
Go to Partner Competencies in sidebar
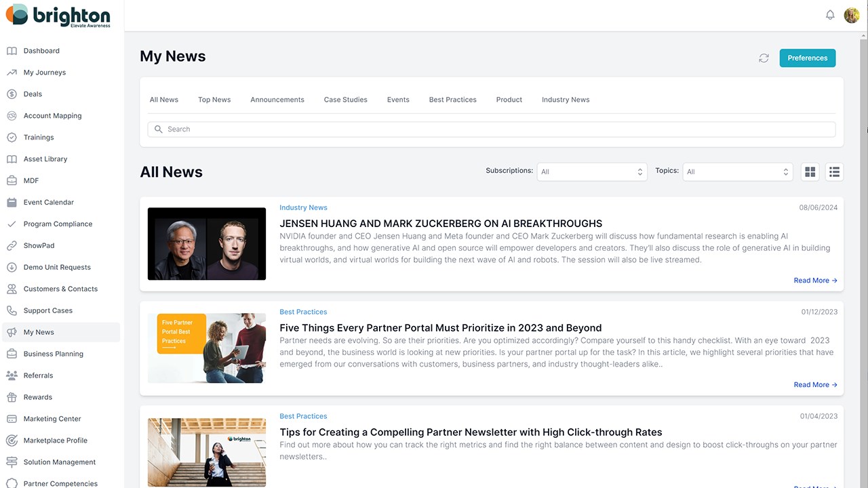click(x=60, y=483)
